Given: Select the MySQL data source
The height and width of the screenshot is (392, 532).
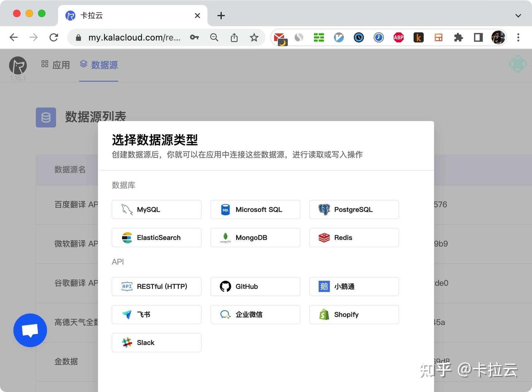Looking at the screenshot, I should click(x=156, y=209).
